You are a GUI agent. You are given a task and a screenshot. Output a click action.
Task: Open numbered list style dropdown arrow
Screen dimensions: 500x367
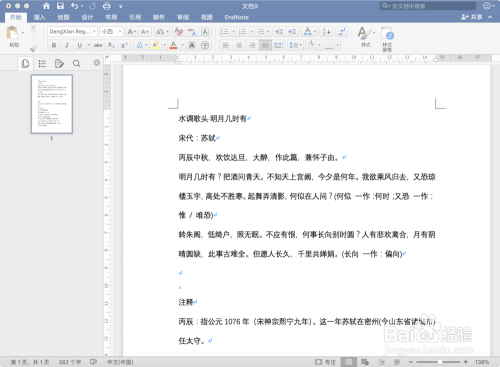click(x=251, y=32)
